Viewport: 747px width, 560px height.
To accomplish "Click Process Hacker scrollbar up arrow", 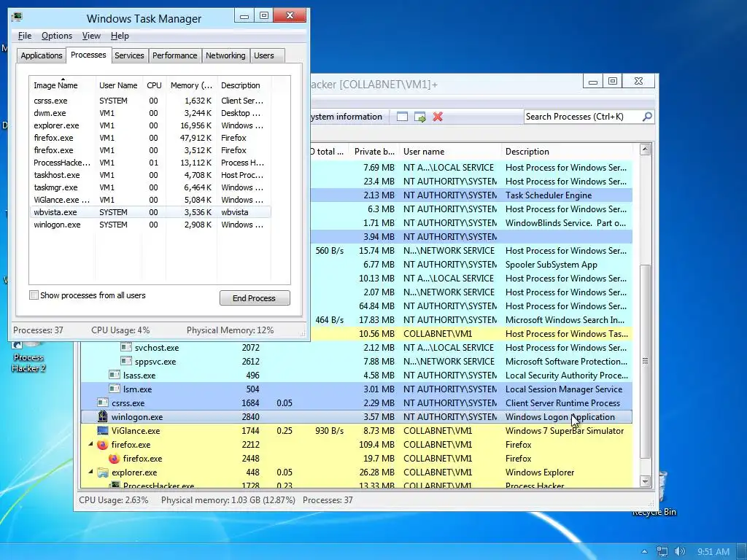I will pos(645,149).
